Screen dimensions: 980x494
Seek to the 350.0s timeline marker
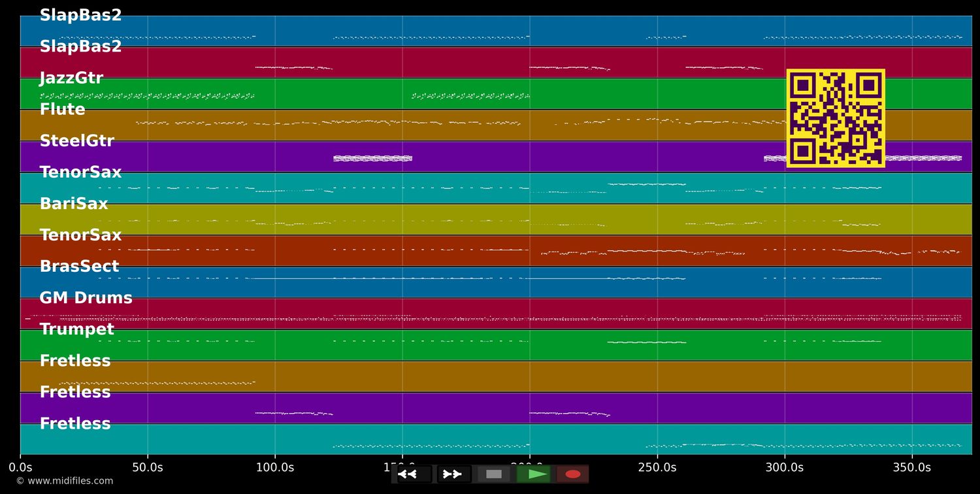(x=912, y=467)
